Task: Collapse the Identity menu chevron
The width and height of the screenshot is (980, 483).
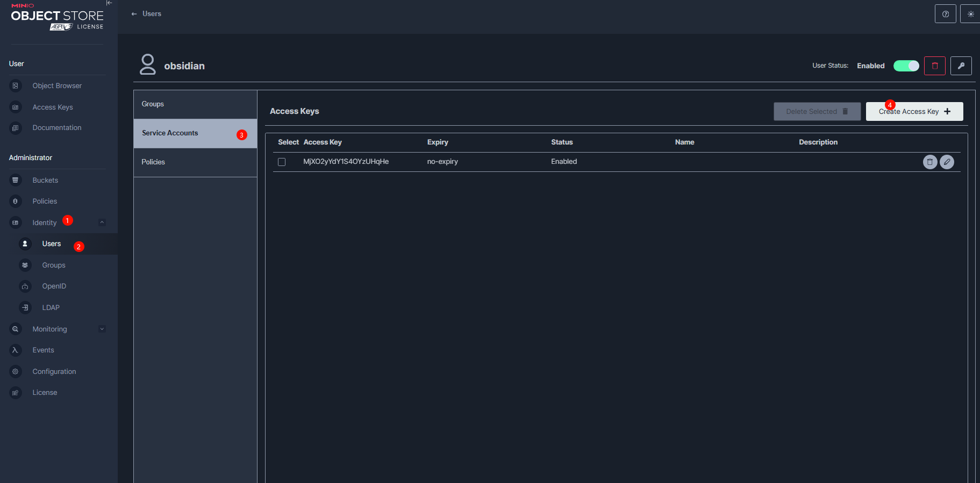Action: click(102, 222)
